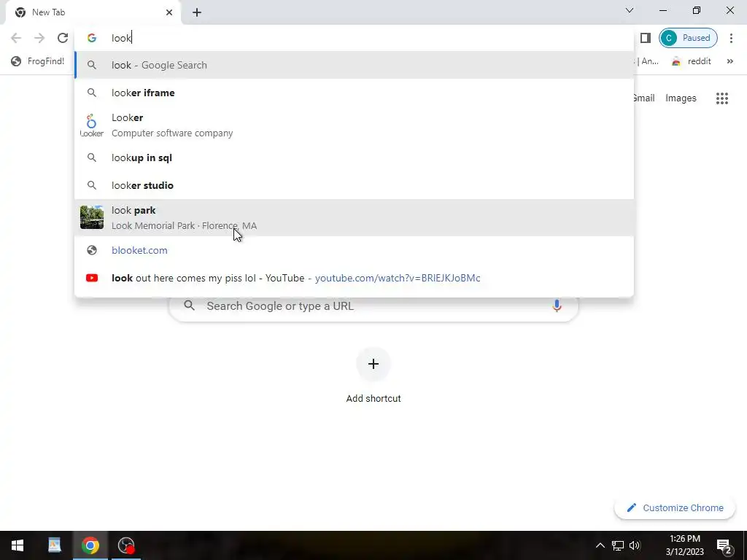Open a new tab with plus button

click(197, 12)
